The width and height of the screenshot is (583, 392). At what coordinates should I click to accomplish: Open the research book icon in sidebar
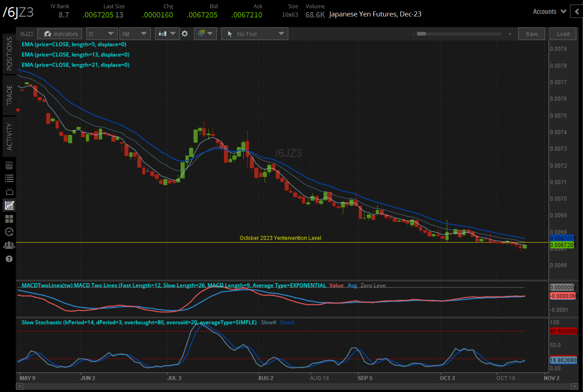(x=9, y=165)
